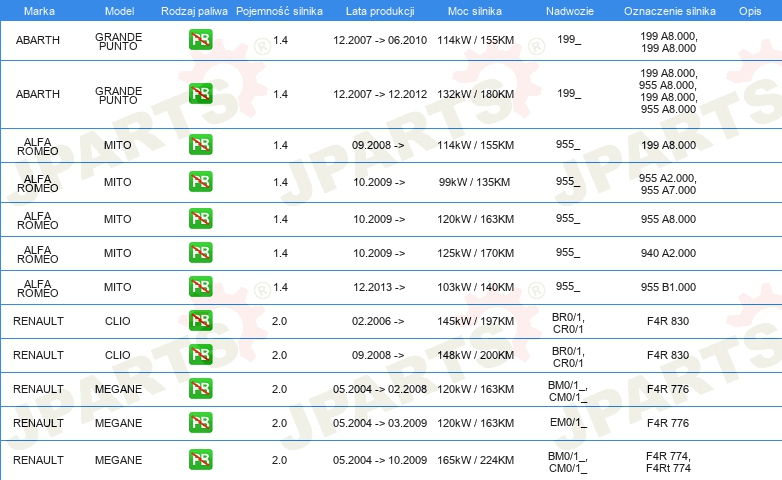Click the Oznaczenie silnika column header
782x480 pixels.
(668, 9)
